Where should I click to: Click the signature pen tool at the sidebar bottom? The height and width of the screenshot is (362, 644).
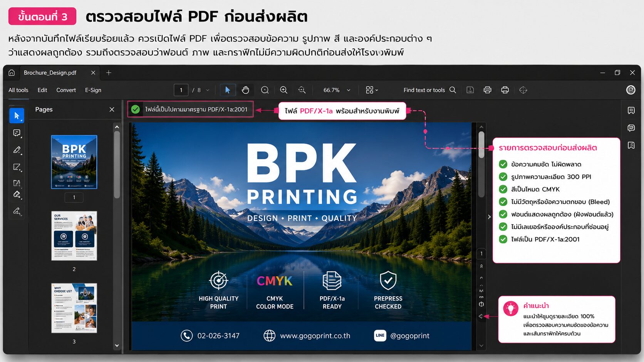pos(17,211)
